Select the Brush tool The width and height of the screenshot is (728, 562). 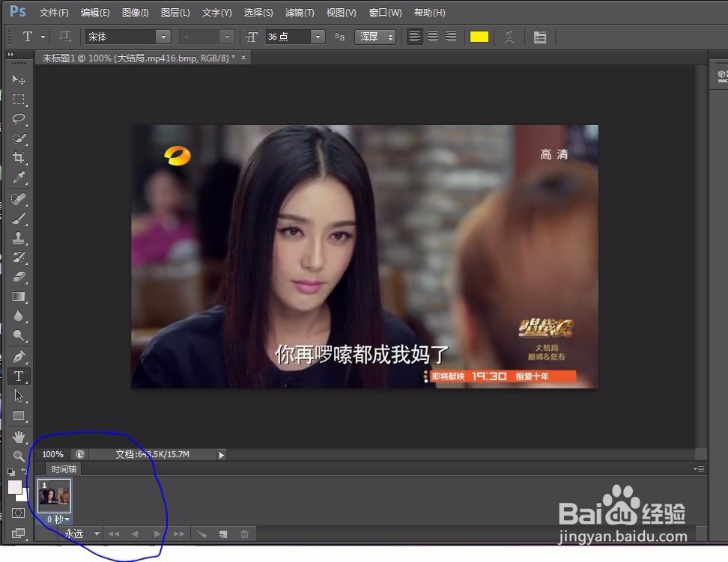point(19,219)
